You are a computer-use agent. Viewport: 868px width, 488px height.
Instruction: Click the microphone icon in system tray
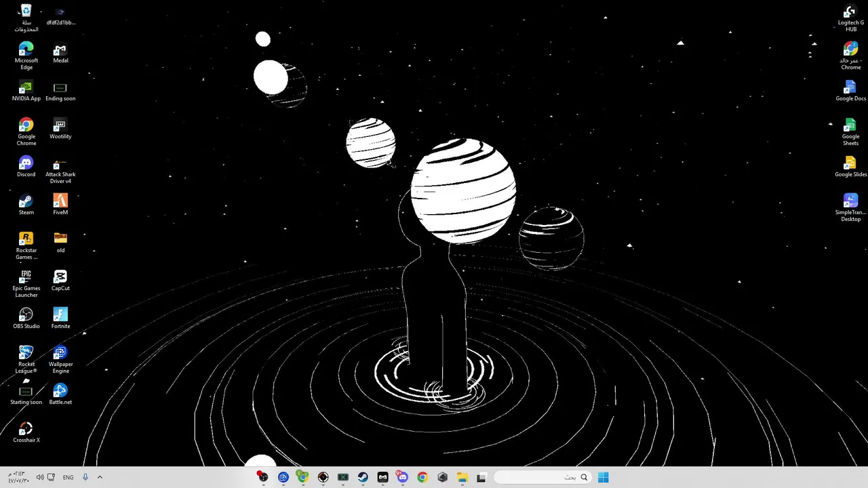[85, 477]
